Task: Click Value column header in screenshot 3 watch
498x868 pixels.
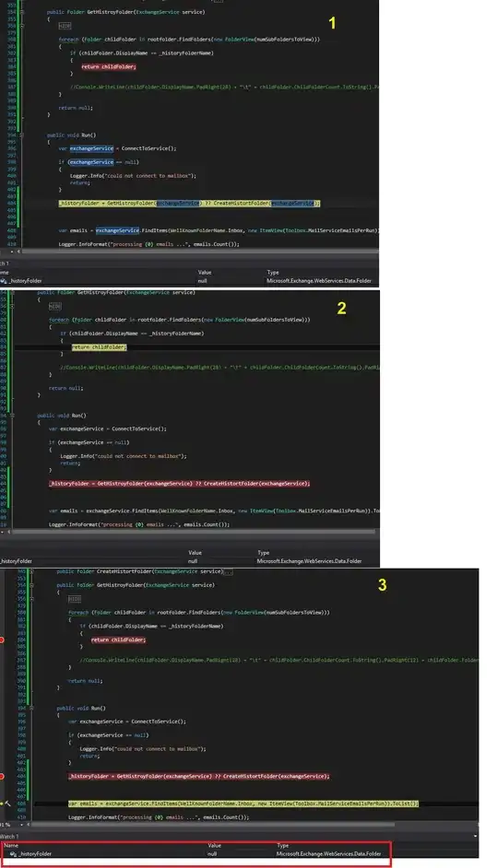Action: (214, 846)
